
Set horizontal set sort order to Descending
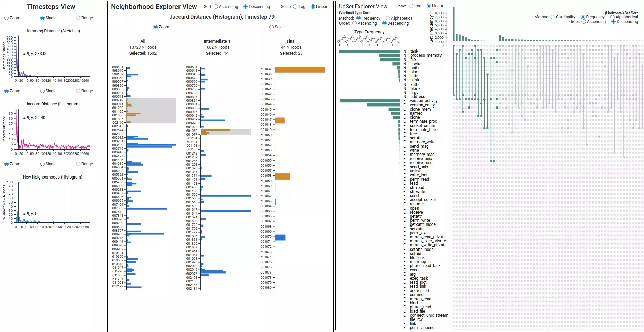pyautogui.click(x=613, y=22)
